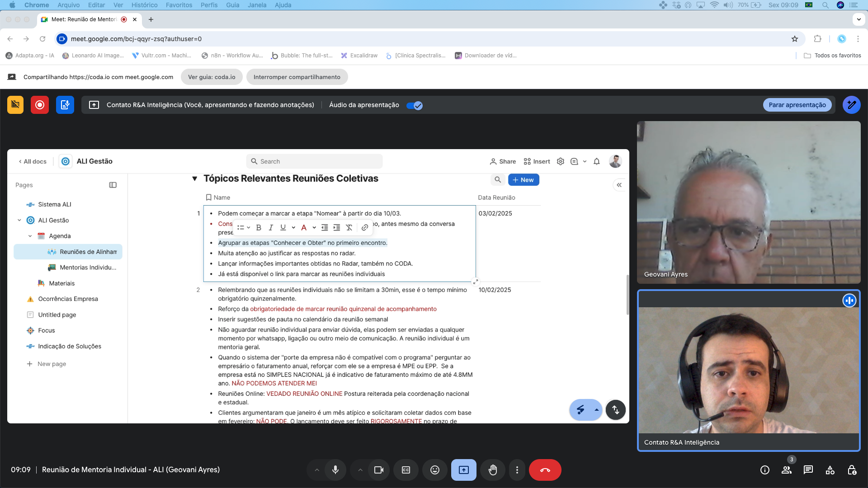Click the red hang up call button
868x488 pixels.
tap(545, 470)
